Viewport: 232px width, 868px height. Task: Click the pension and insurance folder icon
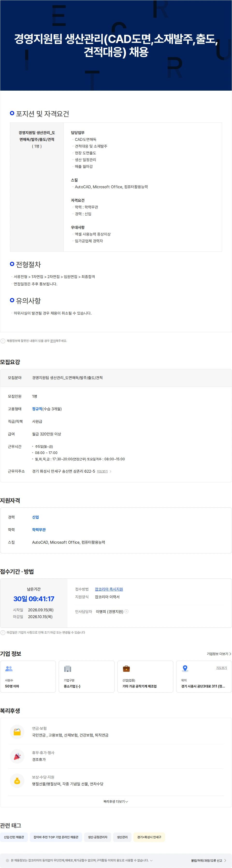pyautogui.click(x=17, y=732)
